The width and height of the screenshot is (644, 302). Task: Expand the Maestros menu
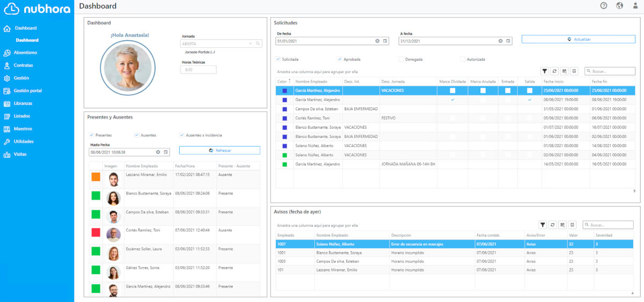coord(23,129)
